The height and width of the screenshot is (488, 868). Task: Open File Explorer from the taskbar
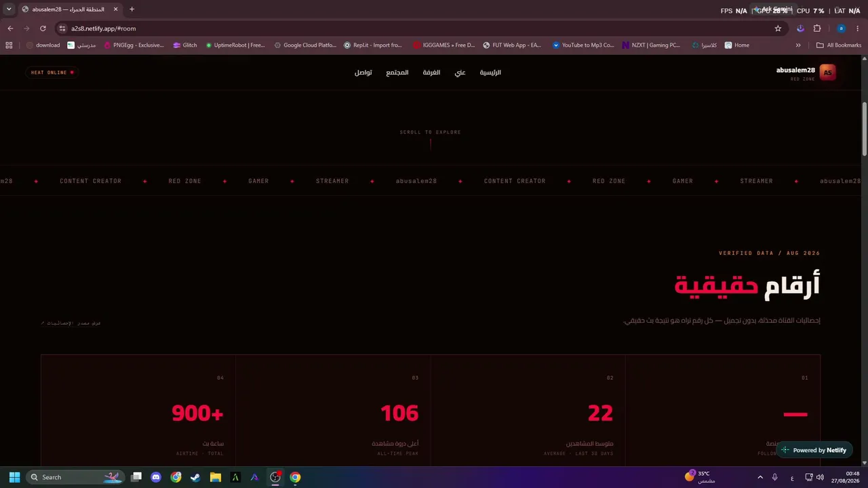click(x=215, y=477)
